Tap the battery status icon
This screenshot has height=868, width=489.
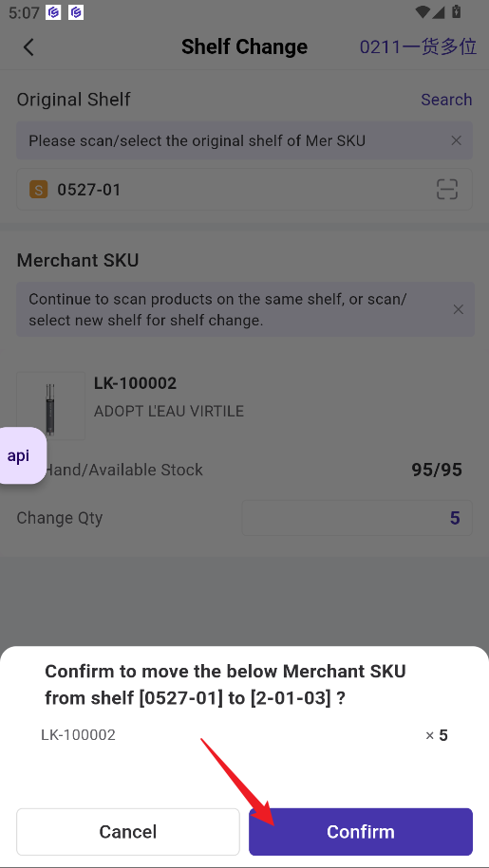click(x=457, y=11)
